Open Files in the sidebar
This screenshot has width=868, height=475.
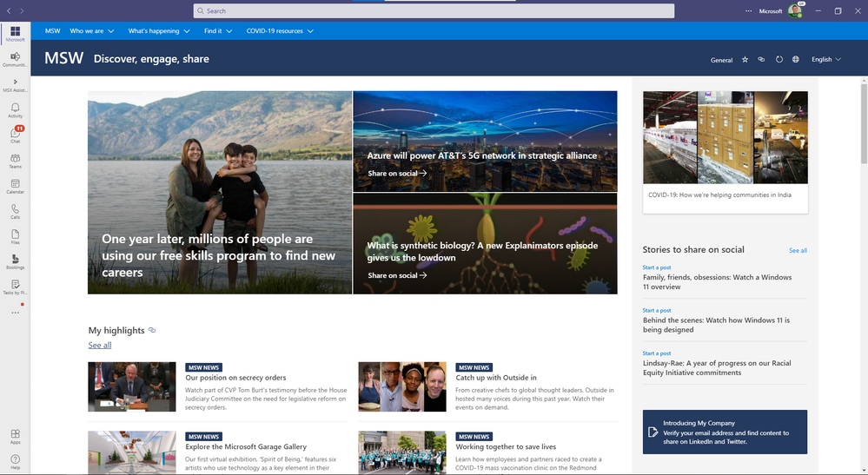(15, 236)
